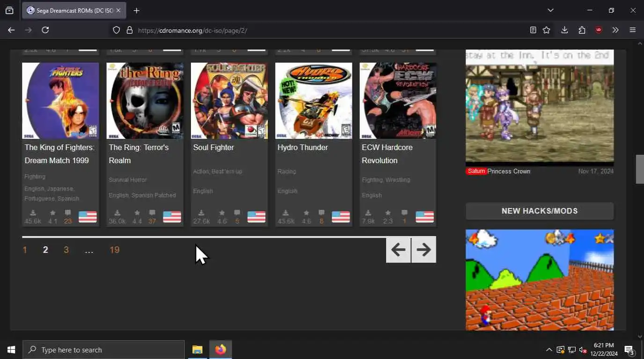Select current pagination page 2
Screen dimensions: 644x359
pos(45,250)
